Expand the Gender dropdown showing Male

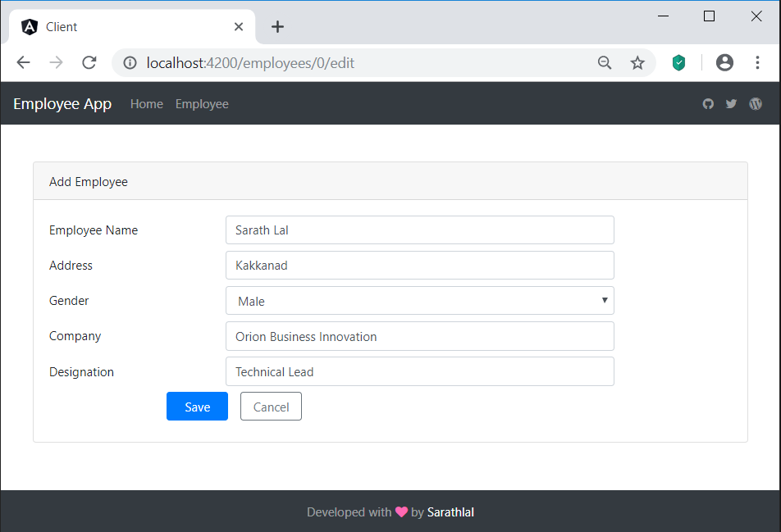(420, 301)
